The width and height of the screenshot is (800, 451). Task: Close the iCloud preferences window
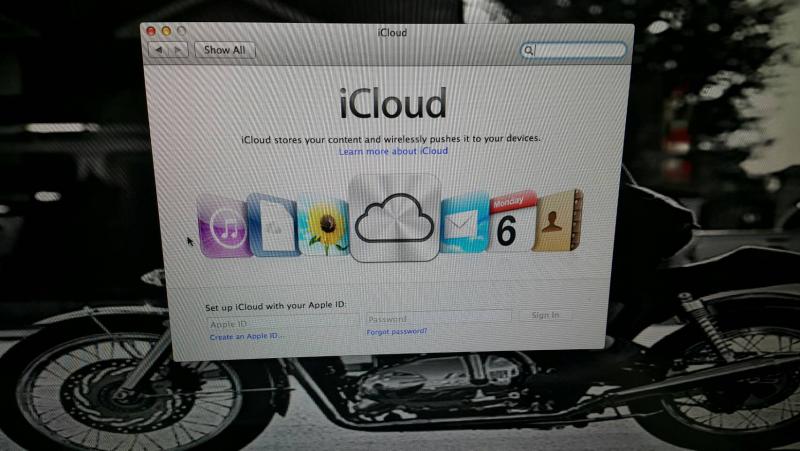(153, 33)
